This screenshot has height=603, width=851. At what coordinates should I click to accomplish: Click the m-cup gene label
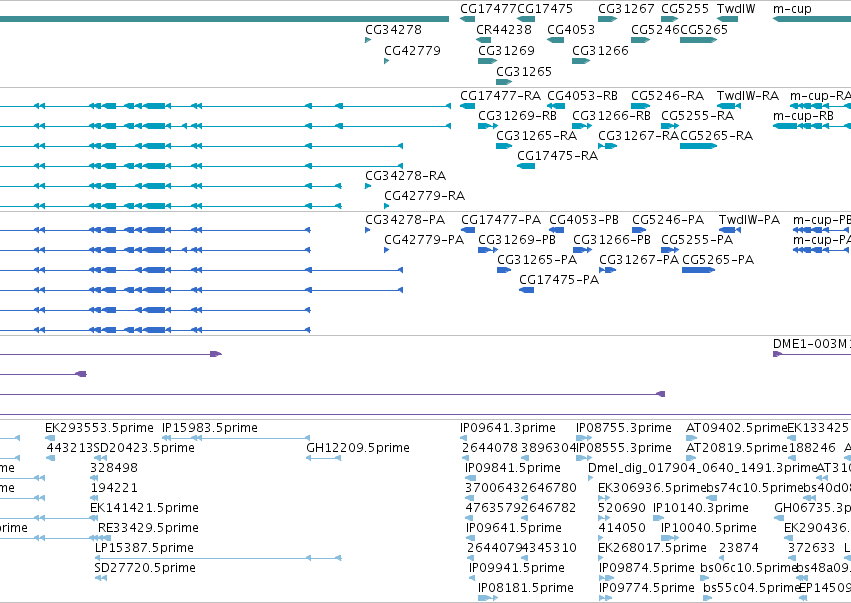792,9
